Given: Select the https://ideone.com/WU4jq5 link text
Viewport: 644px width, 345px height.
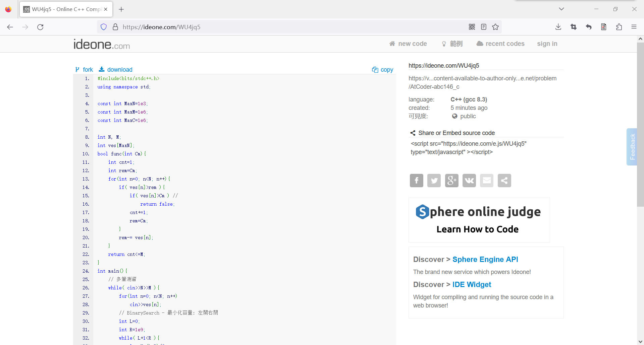Looking at the screenshot, I should point(444,66).
